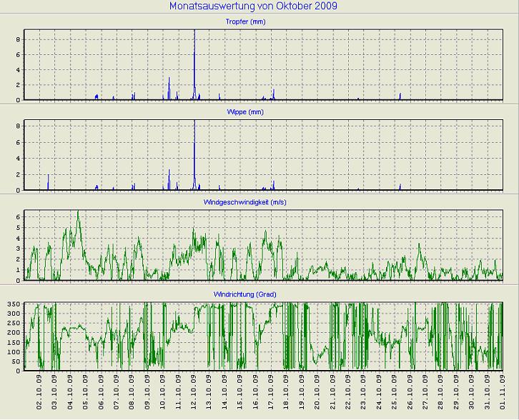Viewport: 519px width, 420px height.
Task: Click the isolated early-month spike in Wippe chart
Action: point(48,179)
